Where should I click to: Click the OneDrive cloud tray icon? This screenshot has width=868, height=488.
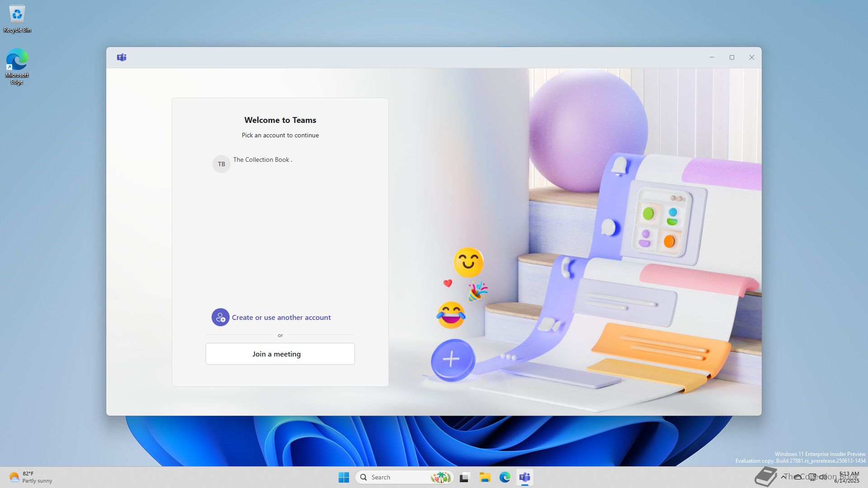[798, 477]
